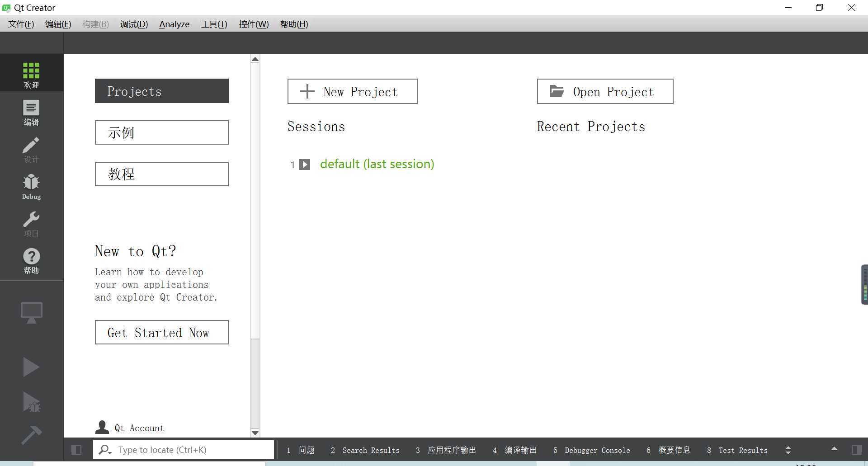The width and height of the screenshot is (868, 466).
Task: Open 控件(W) menu
Action: point(254,24)
